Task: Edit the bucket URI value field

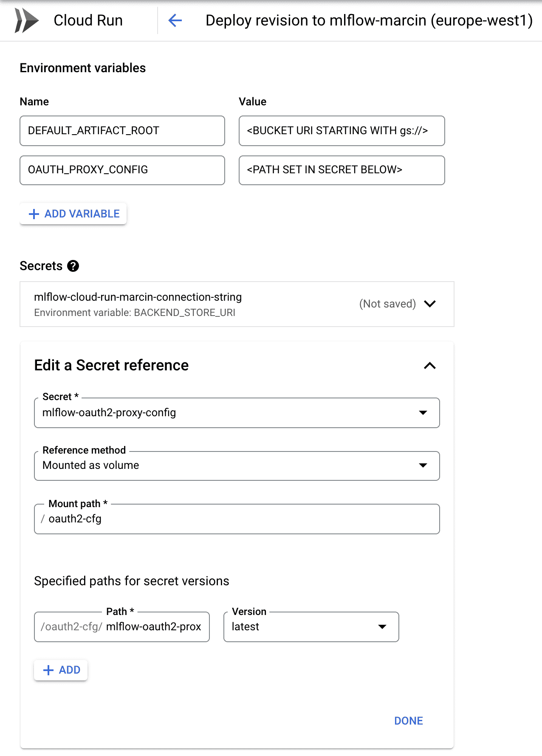Action: [342, 131]
